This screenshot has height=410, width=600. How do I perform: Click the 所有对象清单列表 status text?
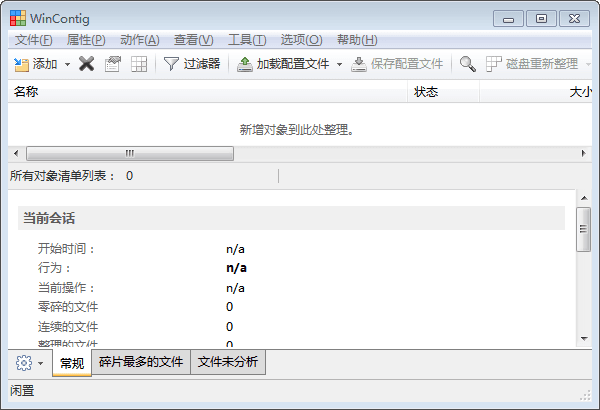(63, 176)
